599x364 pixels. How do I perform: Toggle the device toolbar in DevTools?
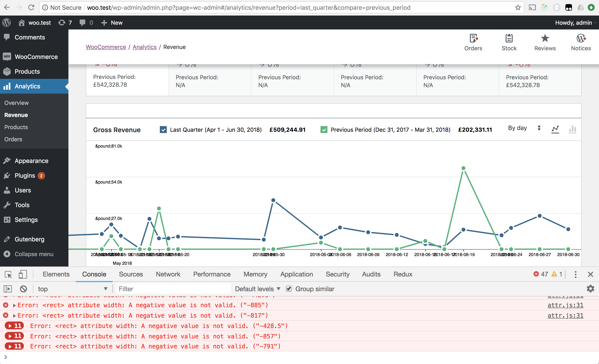(x=22, y=274)
